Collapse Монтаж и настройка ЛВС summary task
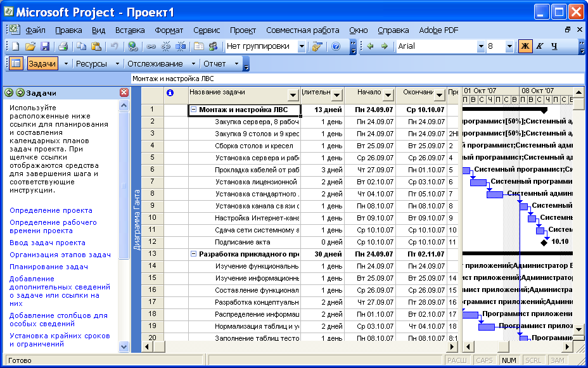The height and width of the screenshot is (368, 588). click(x=193, y=110)
